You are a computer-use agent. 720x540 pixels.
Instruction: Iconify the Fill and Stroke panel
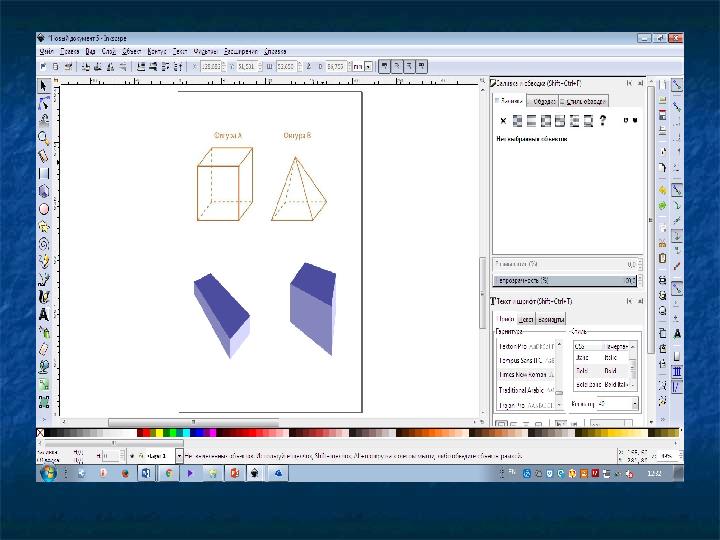(629, 83)
